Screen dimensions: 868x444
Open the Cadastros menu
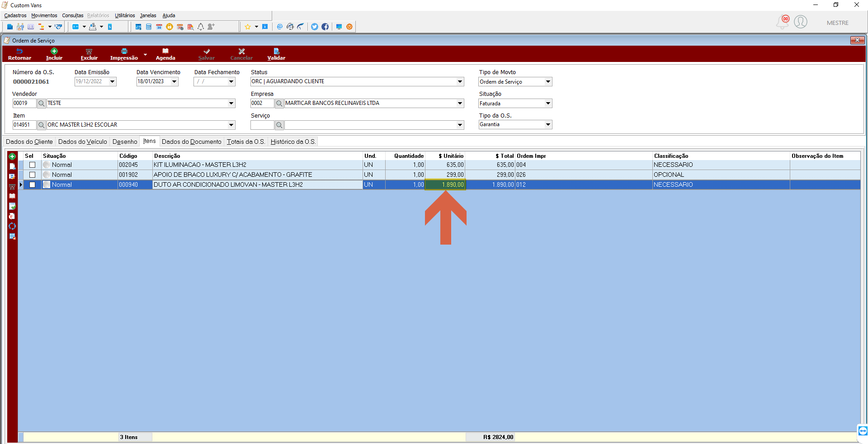point(15,15)
